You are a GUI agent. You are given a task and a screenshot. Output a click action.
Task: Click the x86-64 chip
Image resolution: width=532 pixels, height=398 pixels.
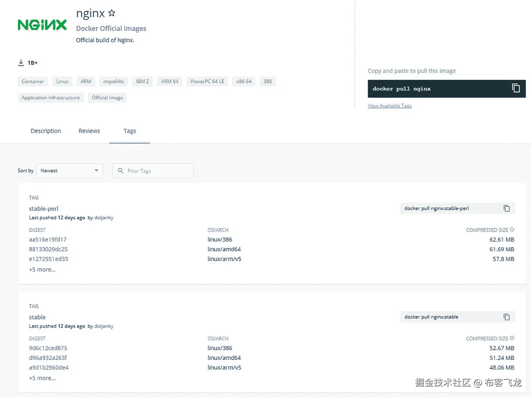[244, 81]
